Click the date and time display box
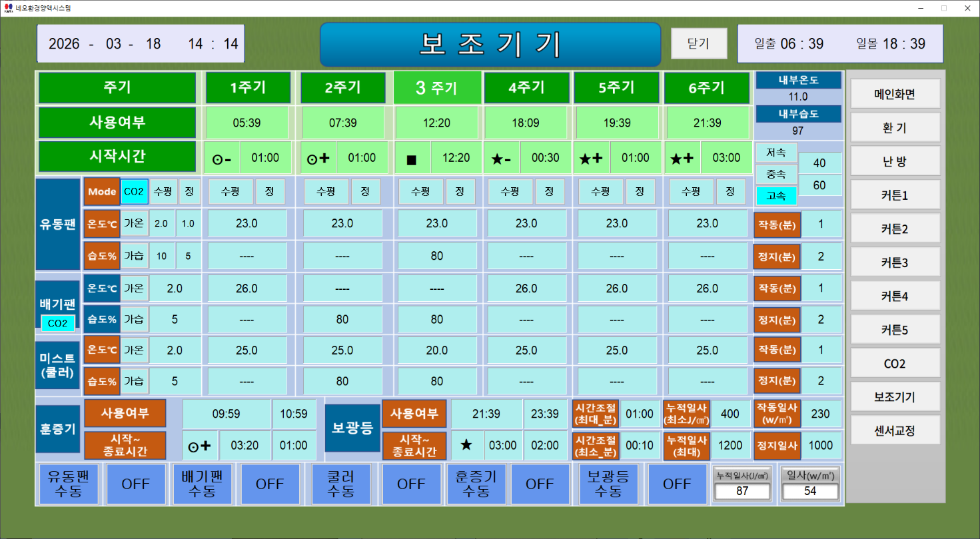Viewport: 980px width, 539px height. pos(141,44)
